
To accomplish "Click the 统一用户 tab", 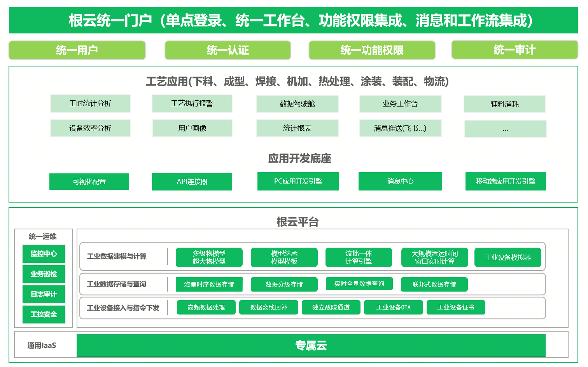I will tap(77, 50).
